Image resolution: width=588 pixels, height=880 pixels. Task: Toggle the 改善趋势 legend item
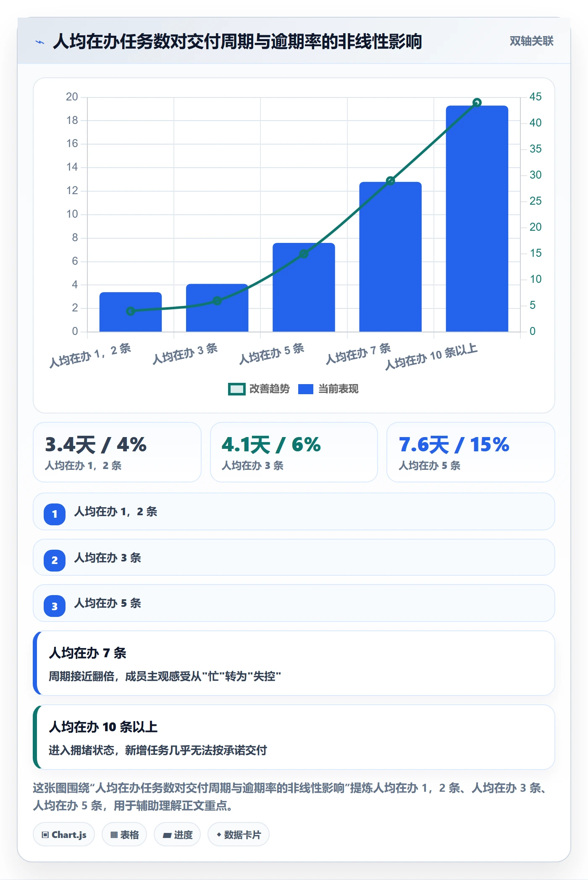click(x=259, y=389)
